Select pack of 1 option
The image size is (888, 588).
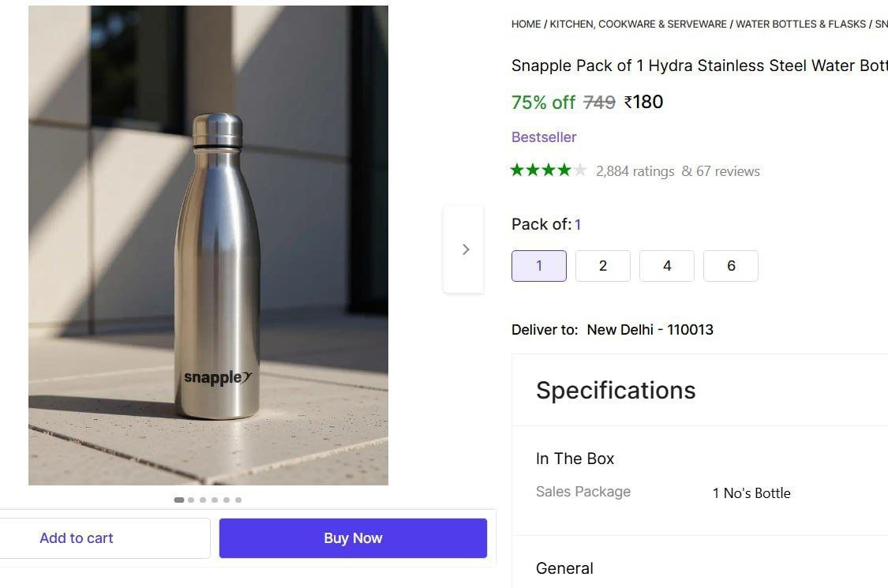pyautogui.click(x=539, y=266)
